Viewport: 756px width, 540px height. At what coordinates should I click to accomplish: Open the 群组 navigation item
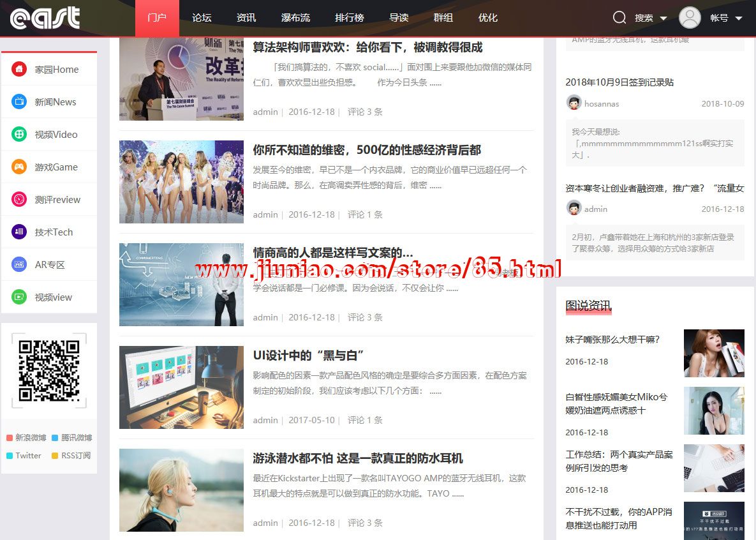pyautogui.click(x=443, y=18)
